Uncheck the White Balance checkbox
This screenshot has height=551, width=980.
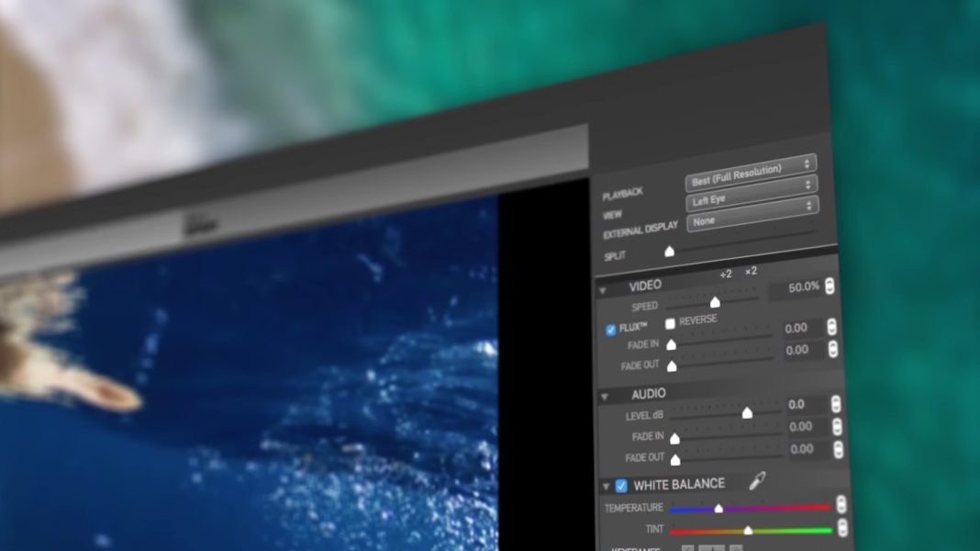(x=620, y=484)
